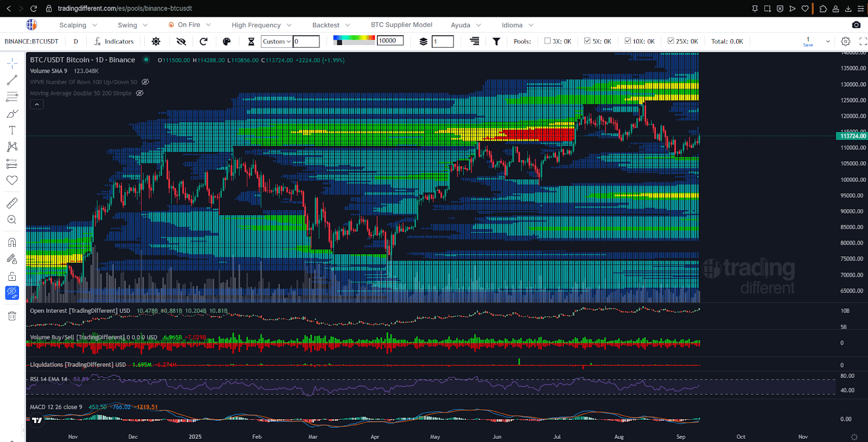Click the BINANCE:BTCUSDT symbol search
Viewport: 868px width, 442px height.
[31, 41]
